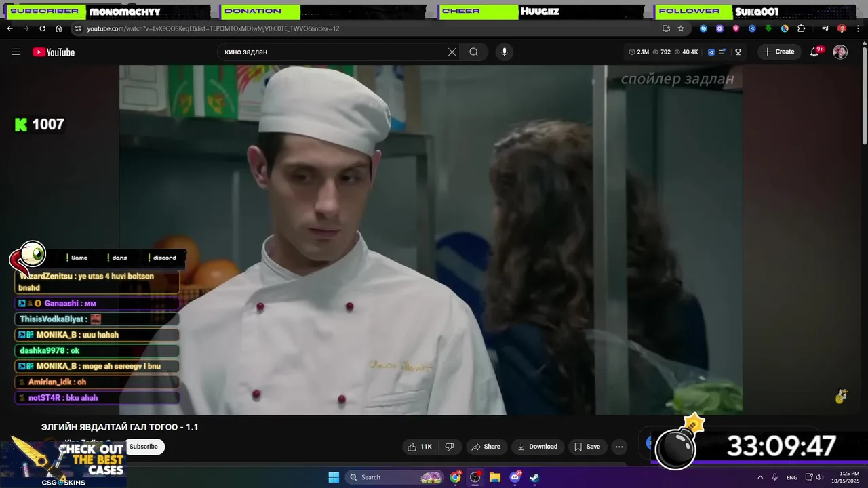Viewport: 868px width, 488px height.
Task: Open the list icon beside header stats
Action: click(723, 52)
